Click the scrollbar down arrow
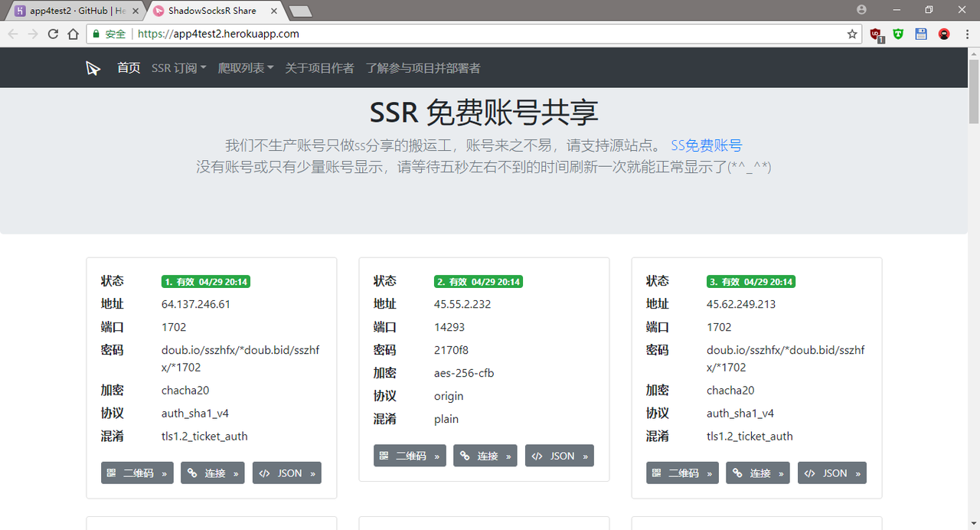The image size is (980, 530). 974,524
